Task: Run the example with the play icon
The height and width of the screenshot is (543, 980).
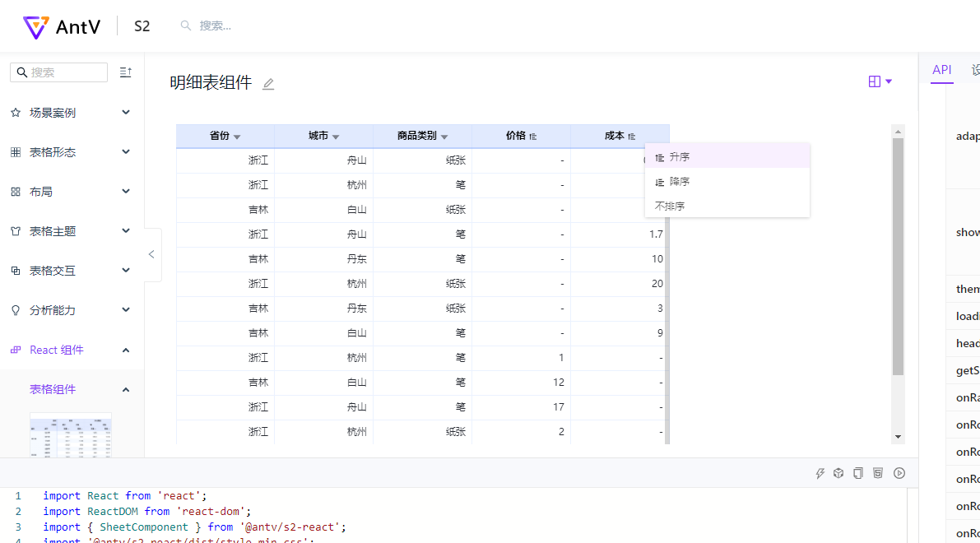Action: [x=899, y=473]
